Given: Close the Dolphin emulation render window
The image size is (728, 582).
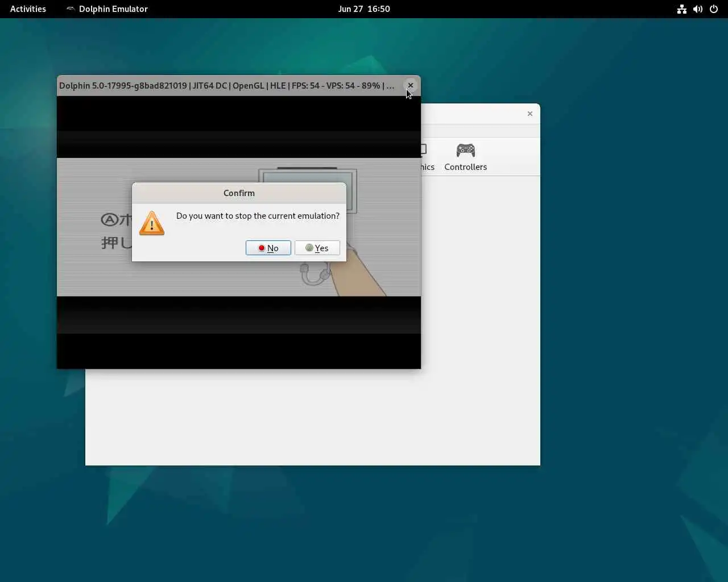Looking at the screenshot, I should (411, 86).
